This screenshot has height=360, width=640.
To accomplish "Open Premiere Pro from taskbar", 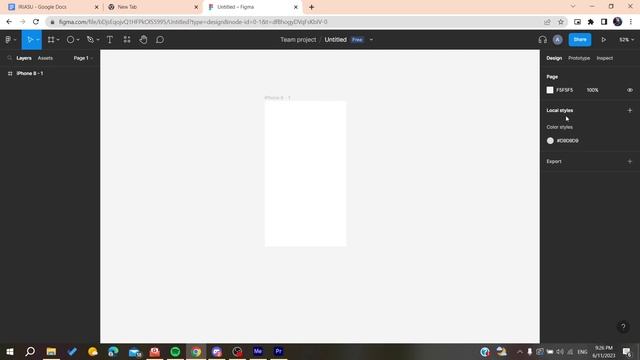I will click(x=278, y=351).
